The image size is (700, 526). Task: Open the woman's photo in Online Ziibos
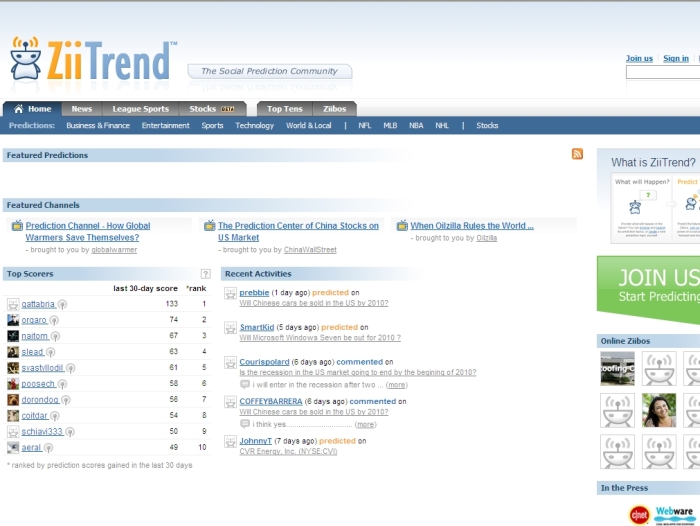click(x=659, y=410)
